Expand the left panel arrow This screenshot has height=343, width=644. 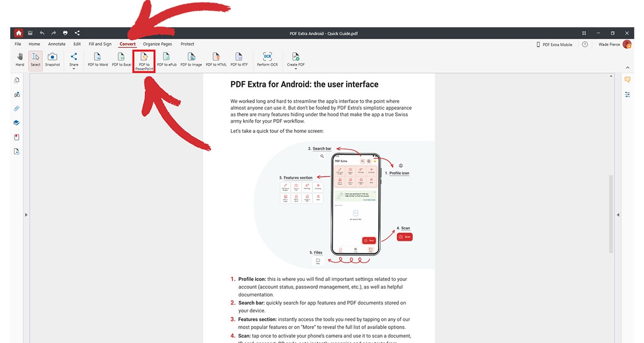pos(26,215)
